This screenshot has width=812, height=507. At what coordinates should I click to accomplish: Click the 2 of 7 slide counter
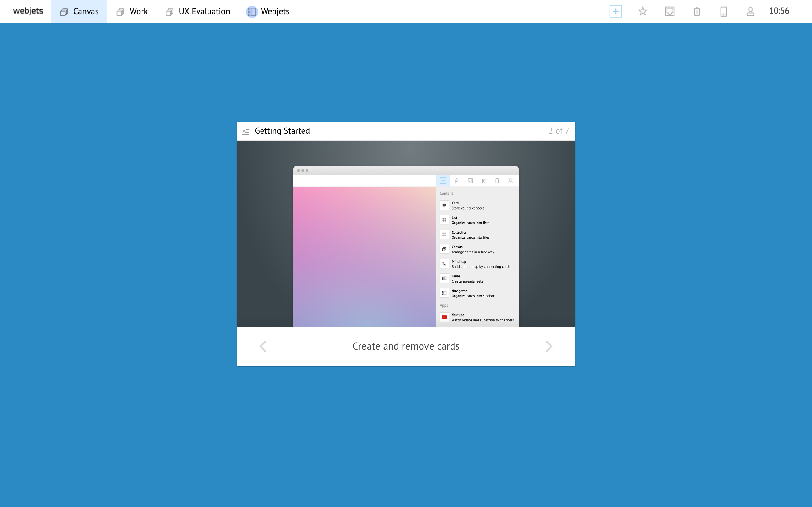point(559,131)
